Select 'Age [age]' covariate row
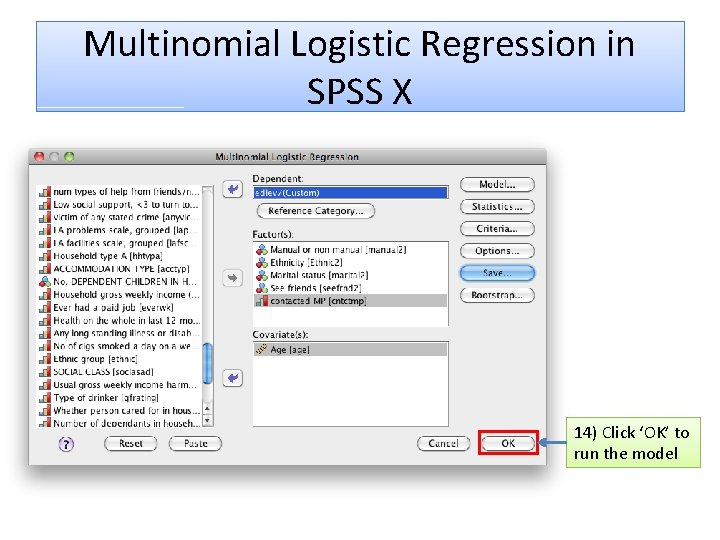 350,349
